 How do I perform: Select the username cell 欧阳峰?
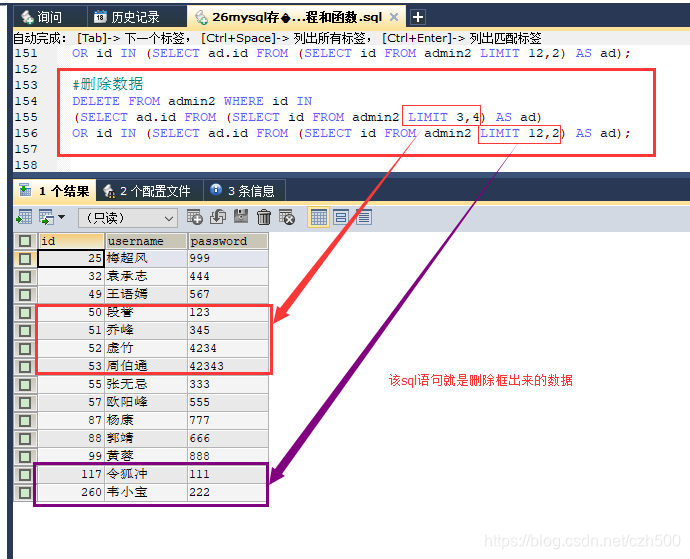click(x=146, y=402)
